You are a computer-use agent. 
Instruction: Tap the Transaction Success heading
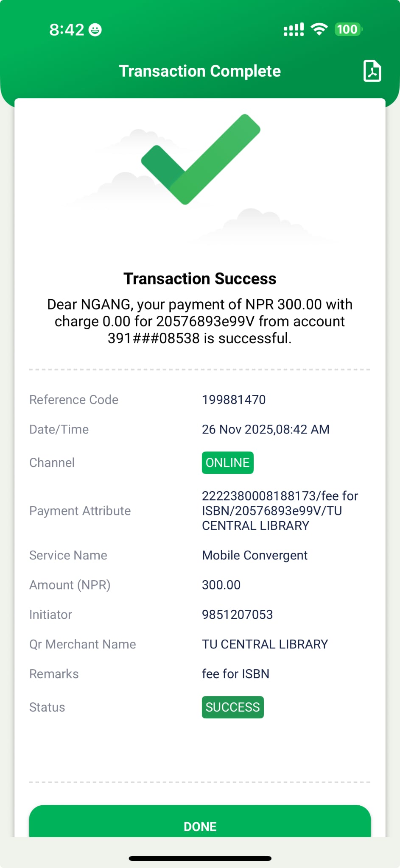[200, 279]
